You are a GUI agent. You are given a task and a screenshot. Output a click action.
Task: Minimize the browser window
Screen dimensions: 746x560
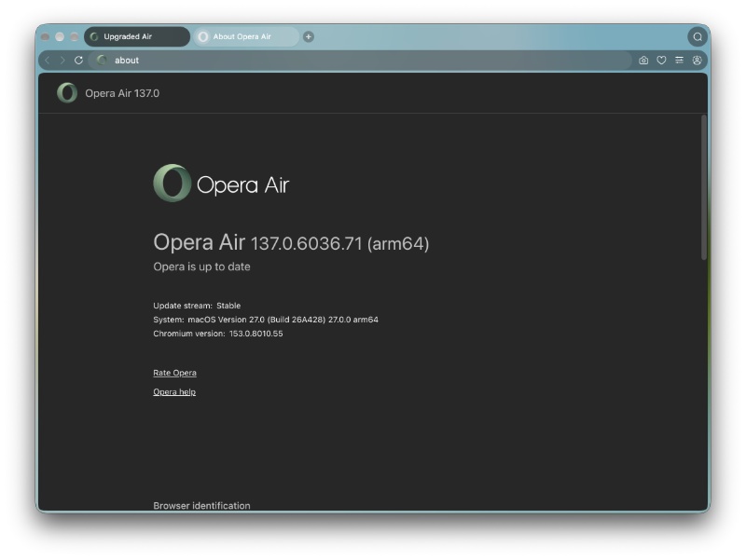tap(60, 36)
